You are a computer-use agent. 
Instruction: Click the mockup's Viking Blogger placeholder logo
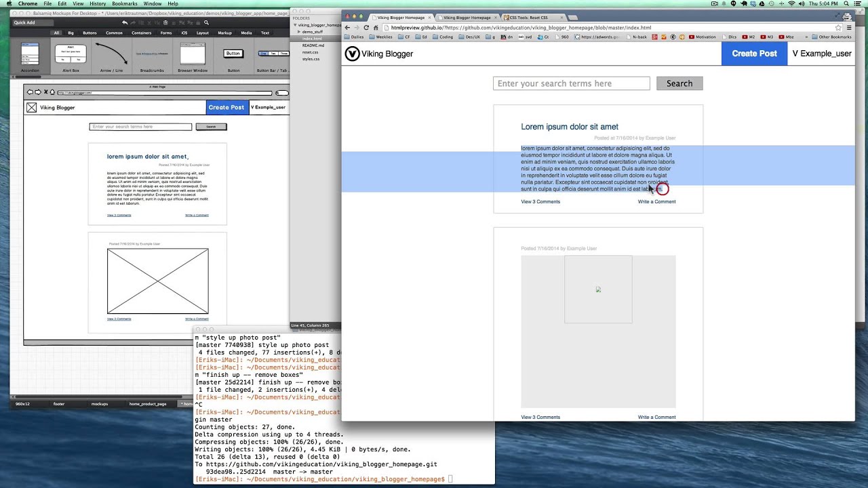coord(31,107)
